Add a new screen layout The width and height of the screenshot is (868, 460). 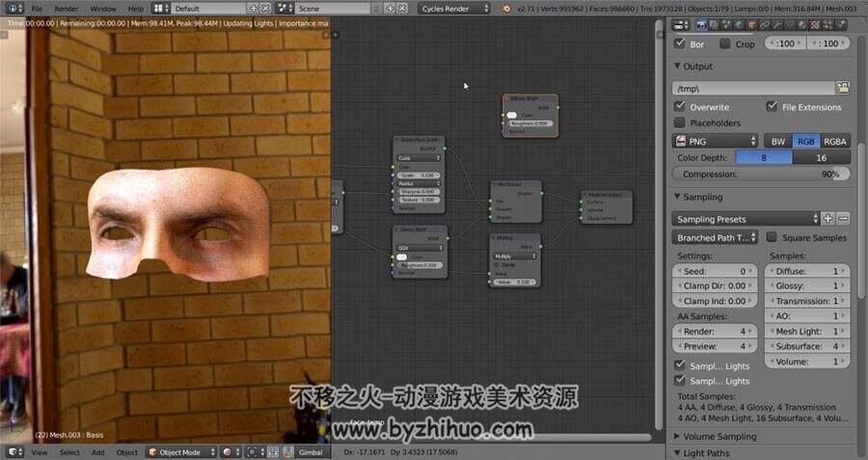coord(254,9)
